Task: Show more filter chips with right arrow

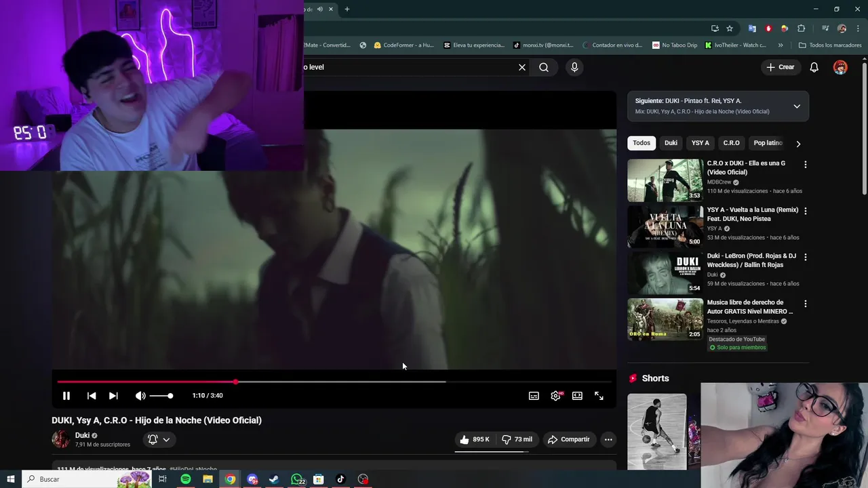Action: (x=798, y=144)
